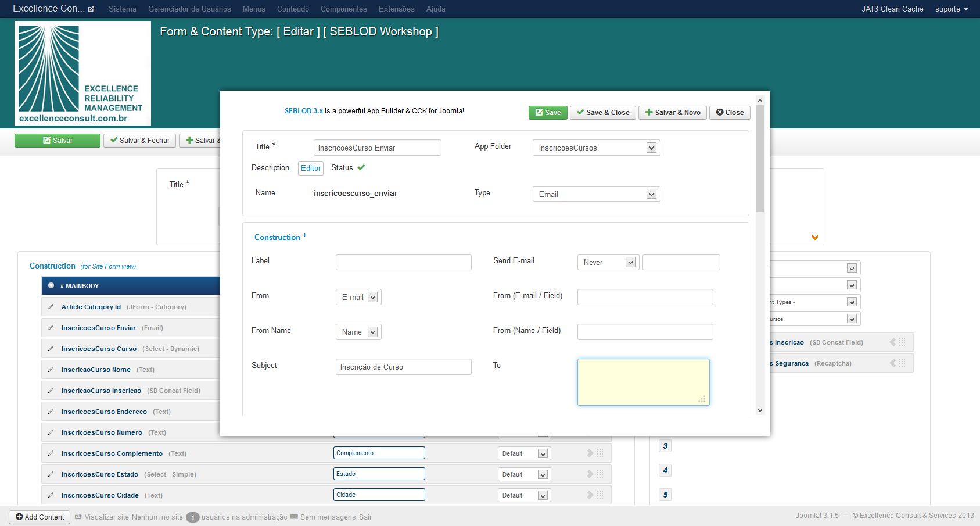The image size is (980, 526).
Task: Click the orange down chevron in the header panel
Action: pos(815,237)
